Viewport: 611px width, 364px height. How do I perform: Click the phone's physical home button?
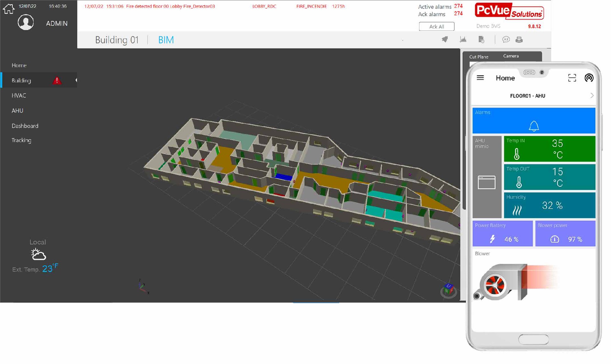tap(533, 339)
